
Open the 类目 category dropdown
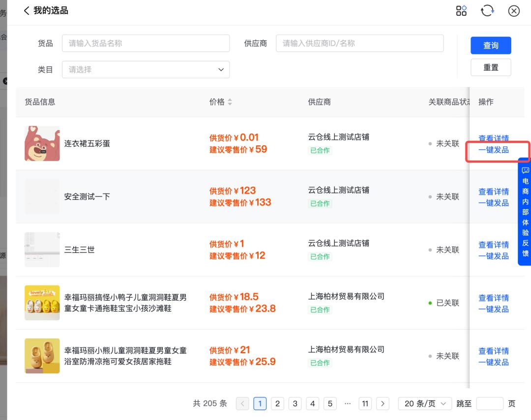tap(146, 69)
